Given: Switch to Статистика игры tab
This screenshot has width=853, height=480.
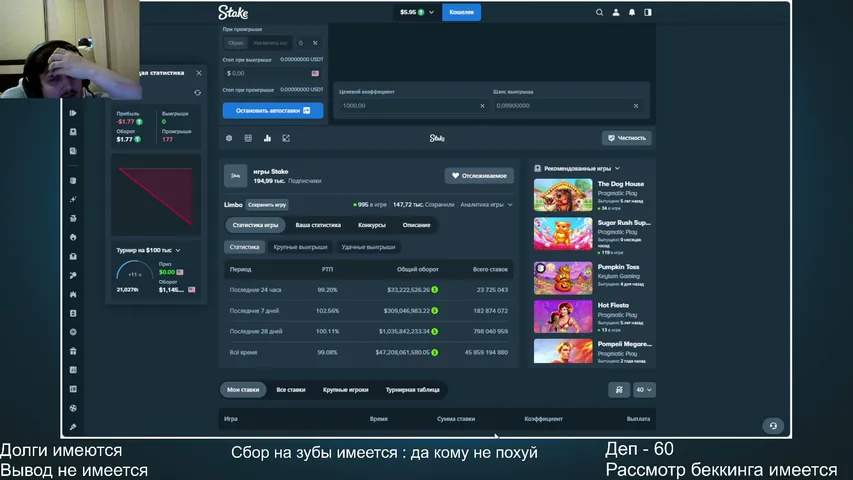Looking at the screenshot, I should point(255,225).
